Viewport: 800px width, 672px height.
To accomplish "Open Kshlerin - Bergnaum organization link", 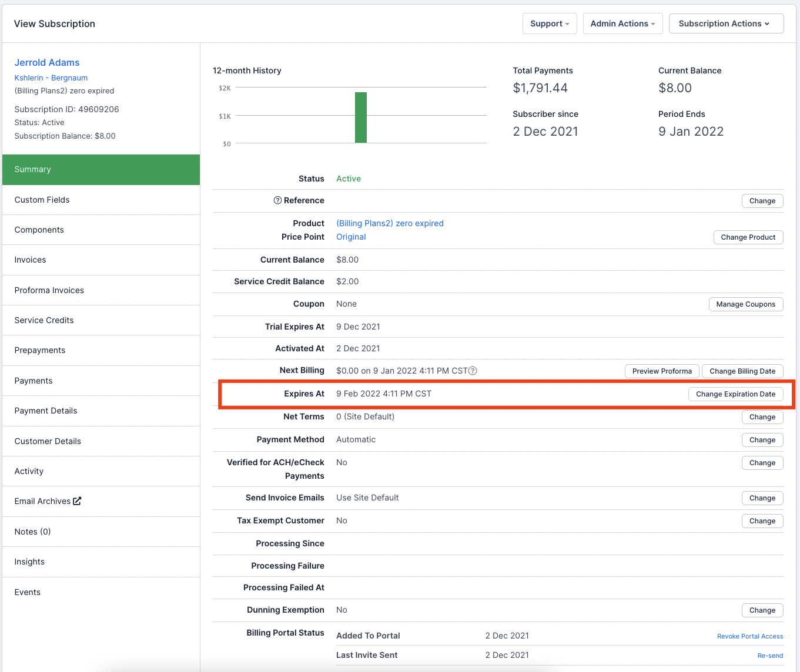I will coord(51,78).
